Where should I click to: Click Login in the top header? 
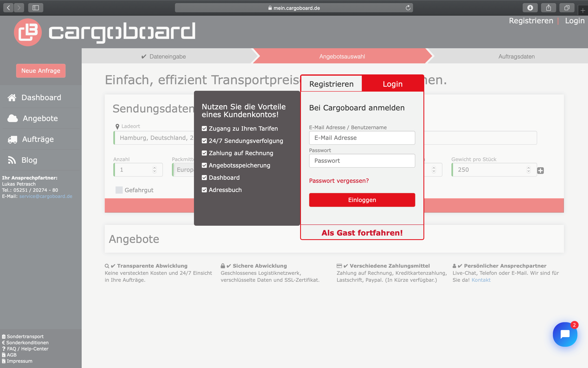[575, 21]
